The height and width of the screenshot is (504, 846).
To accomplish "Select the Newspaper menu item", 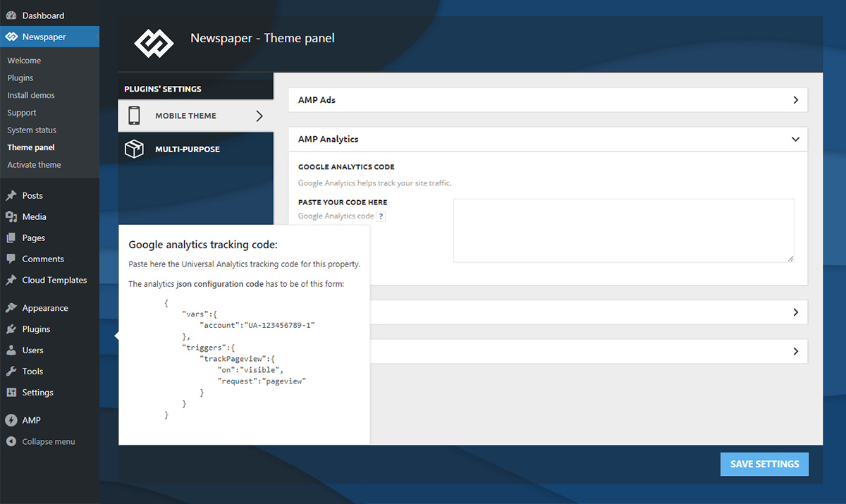I will click(x=49, y=37).
